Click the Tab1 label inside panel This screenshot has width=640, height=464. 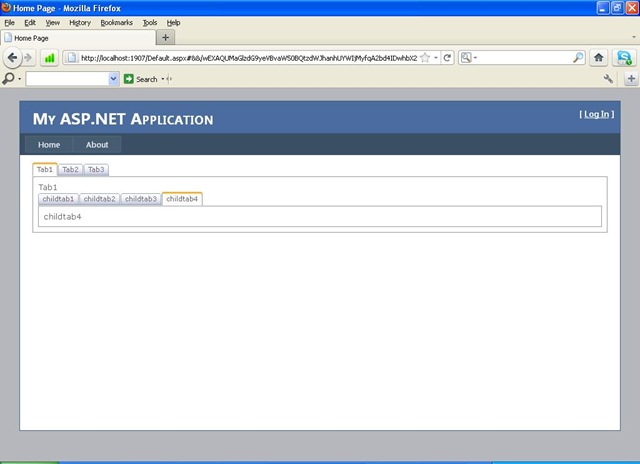pyautogui.click(x=48, y=187)
